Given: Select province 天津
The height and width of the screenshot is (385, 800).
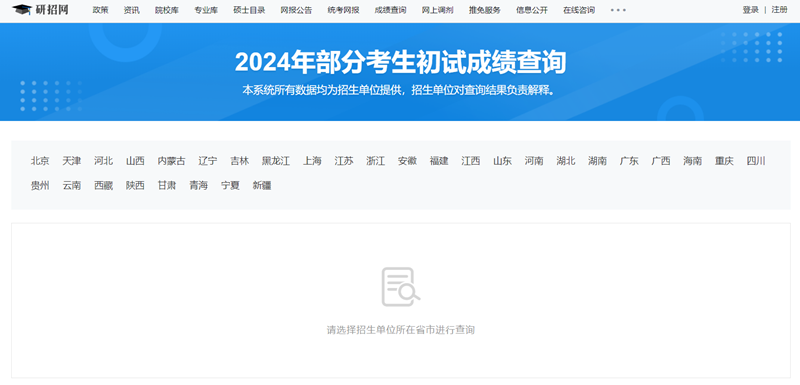Looking at the screenshot, I should pos(72,161).
